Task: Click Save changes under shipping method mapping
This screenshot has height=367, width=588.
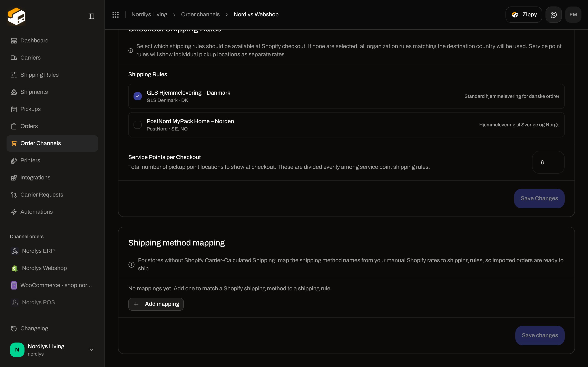Action: coord(540,335)
